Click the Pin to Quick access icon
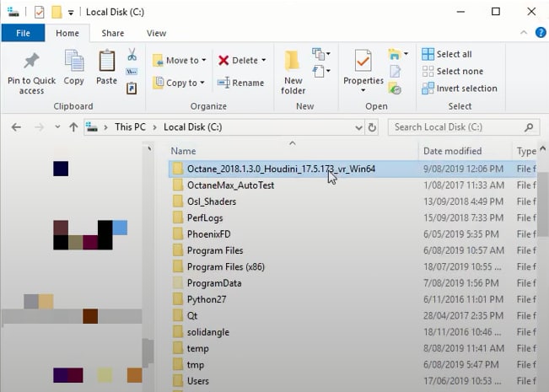The width and height of the screenshot is (549, 392). click(31, 63)
